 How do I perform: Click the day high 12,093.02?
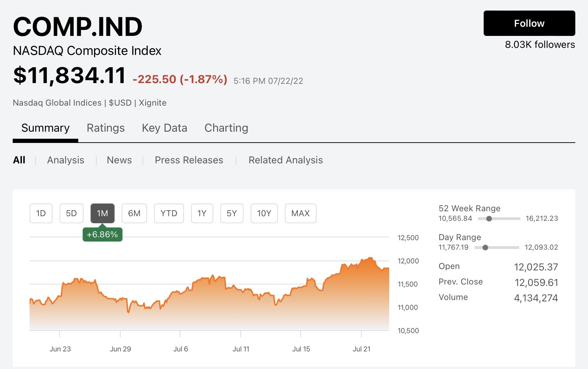[541, 247]
